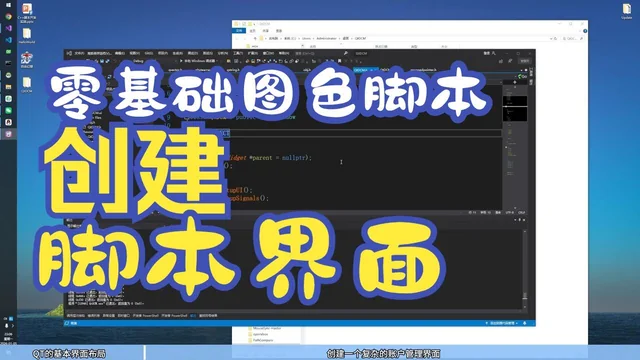
Task: Select the HelloWorld folder on desktop
Action: (x=27, y=36)
